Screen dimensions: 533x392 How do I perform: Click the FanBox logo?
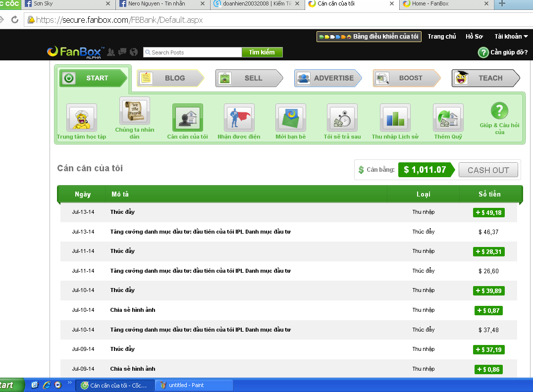75,52
